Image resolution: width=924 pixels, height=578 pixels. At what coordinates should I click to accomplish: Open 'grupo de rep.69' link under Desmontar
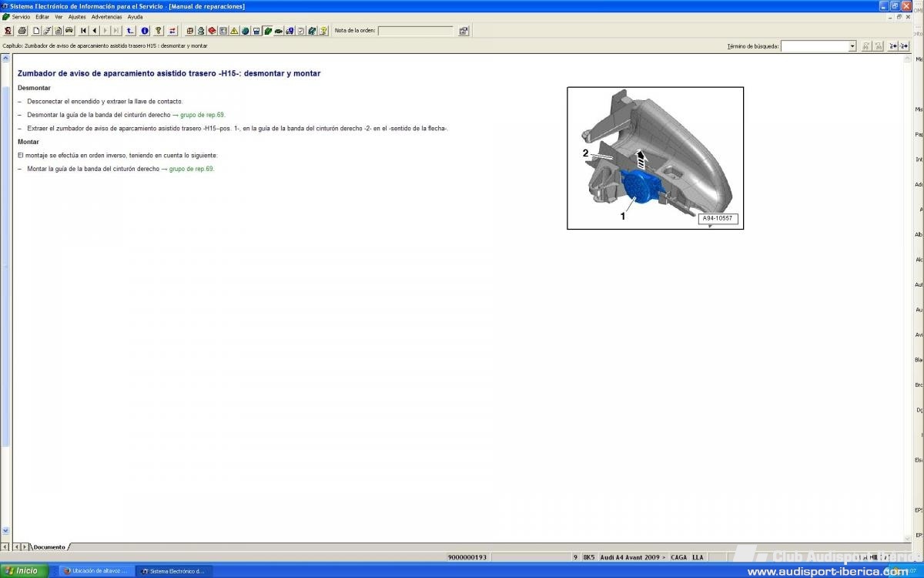point(203,115)
